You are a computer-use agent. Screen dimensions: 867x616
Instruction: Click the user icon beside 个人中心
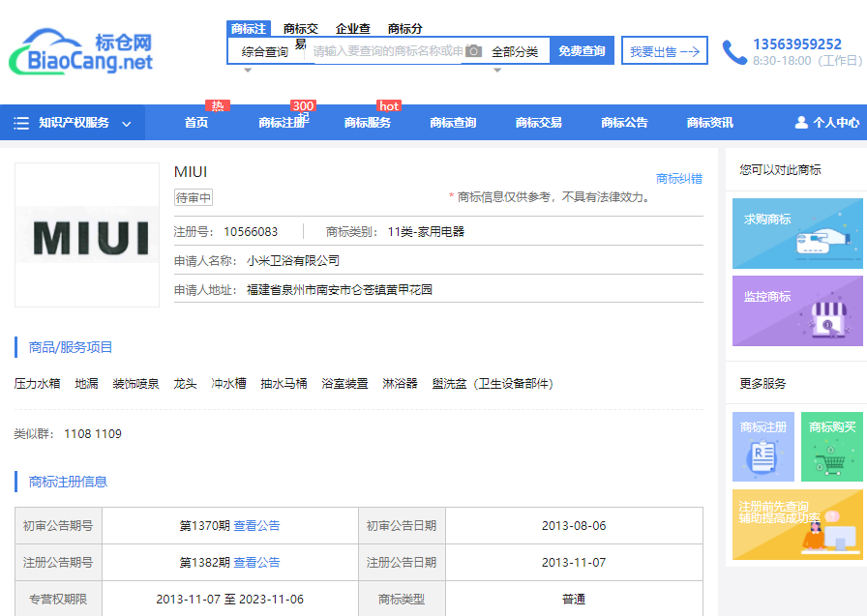pos(801,122)
